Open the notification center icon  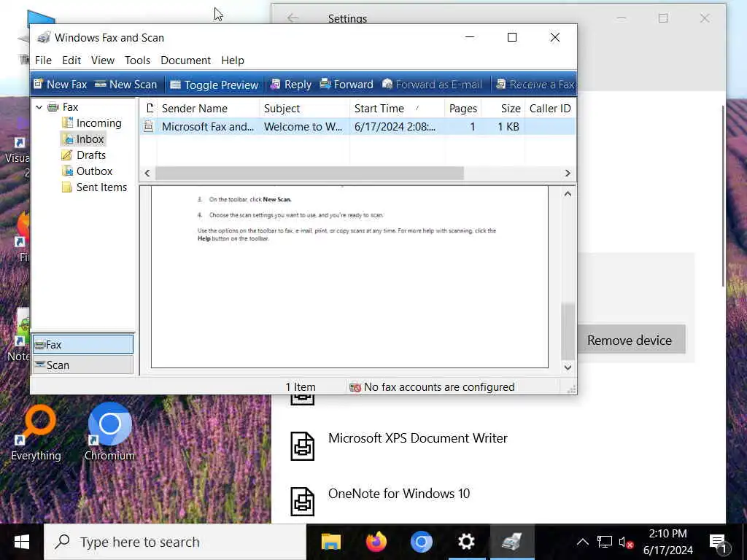click(719, 542)
